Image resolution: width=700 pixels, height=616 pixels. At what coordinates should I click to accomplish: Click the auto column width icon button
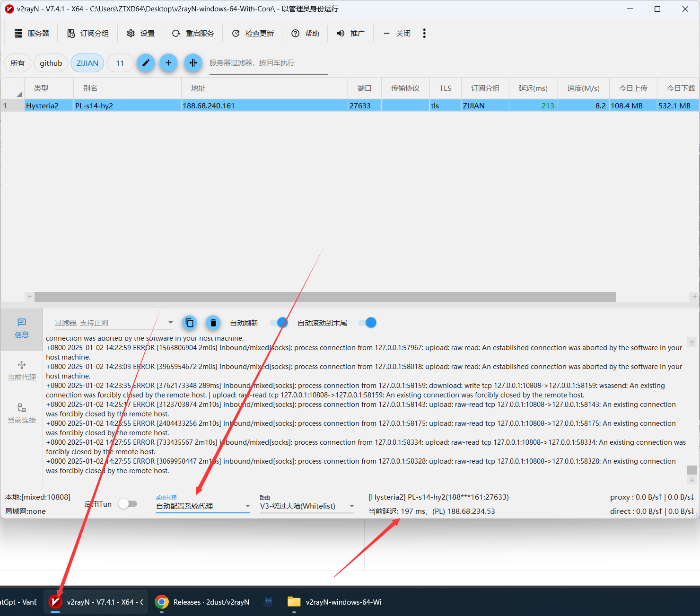pyautogui.click(x=193, y=63)
